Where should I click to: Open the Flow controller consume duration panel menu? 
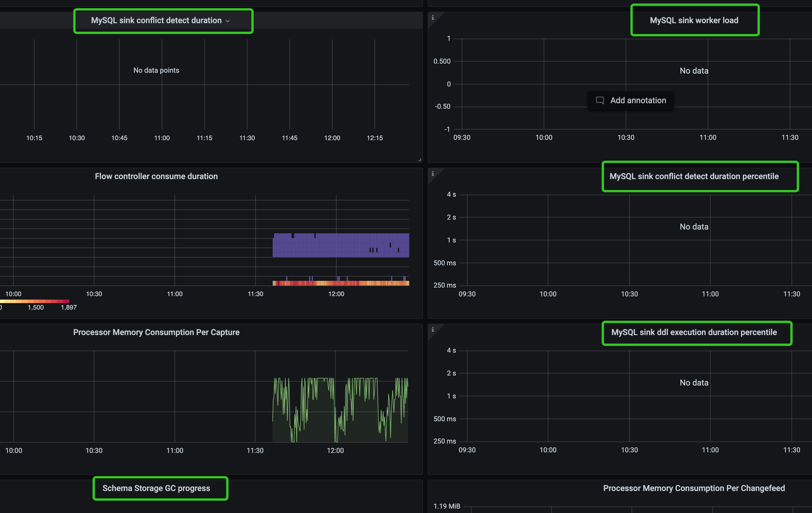click(156, 176)
